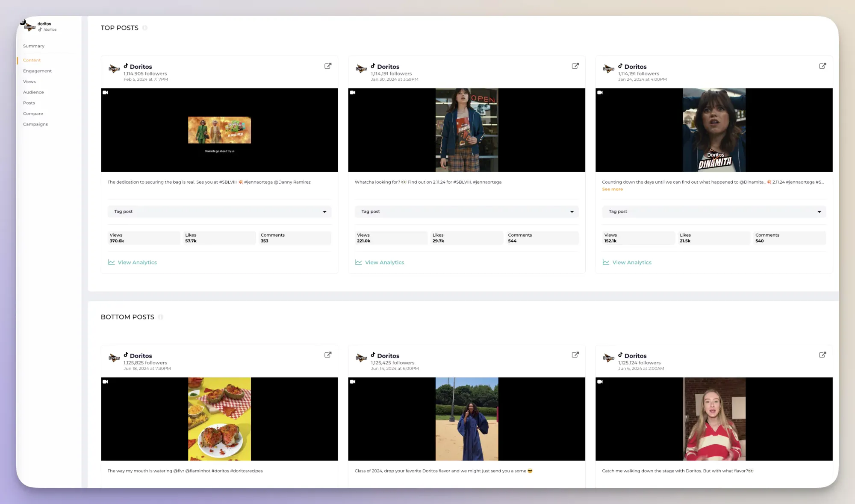Open Tag post dropdown on Feb 5 post
The image size is (855, 504).
tap(219, 211)
